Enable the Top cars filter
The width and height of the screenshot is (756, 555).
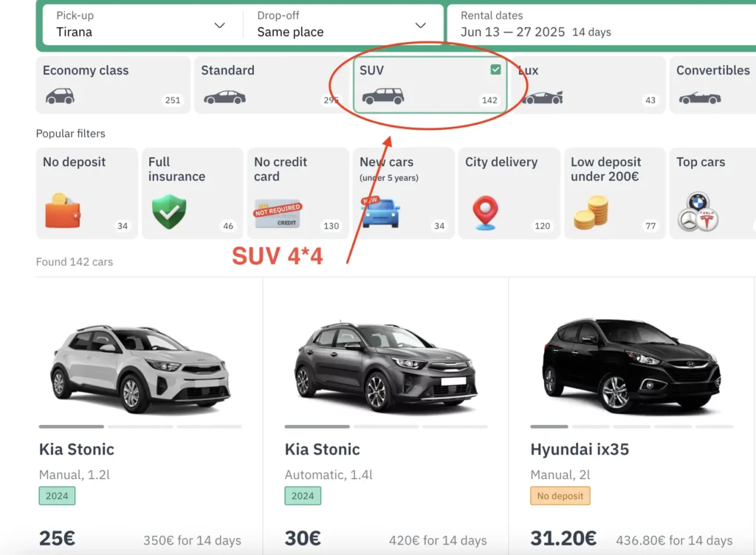click(712, 193)
